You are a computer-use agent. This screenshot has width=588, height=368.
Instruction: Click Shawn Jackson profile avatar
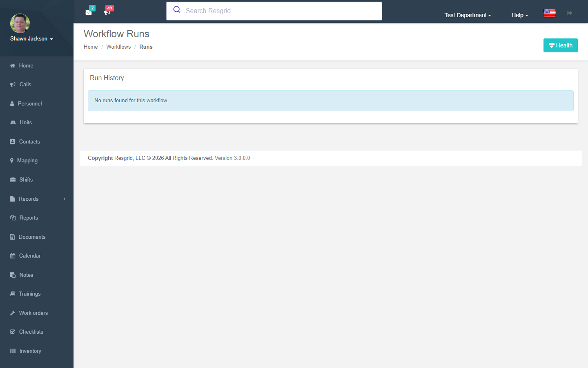click(x=20, y=23)
